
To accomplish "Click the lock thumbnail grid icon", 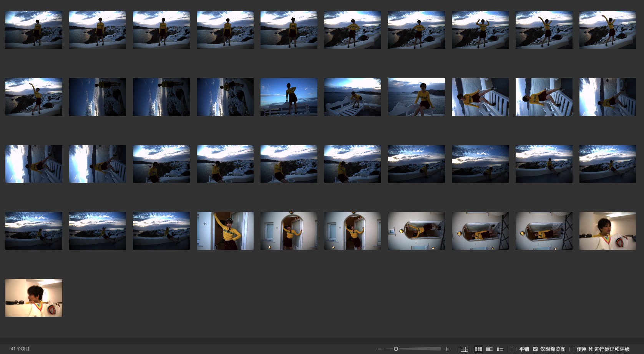I will click(464, 349).
